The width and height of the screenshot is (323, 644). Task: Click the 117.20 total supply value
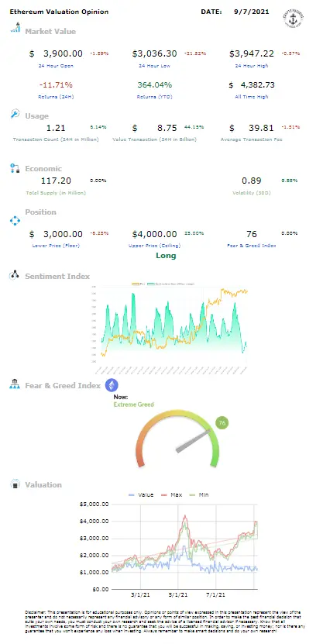point(56,181)
